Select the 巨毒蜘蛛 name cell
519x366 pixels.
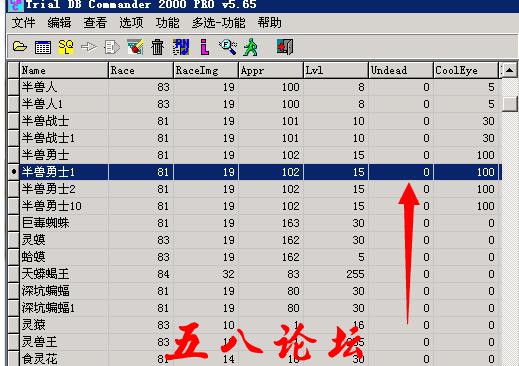pos(64,223)
